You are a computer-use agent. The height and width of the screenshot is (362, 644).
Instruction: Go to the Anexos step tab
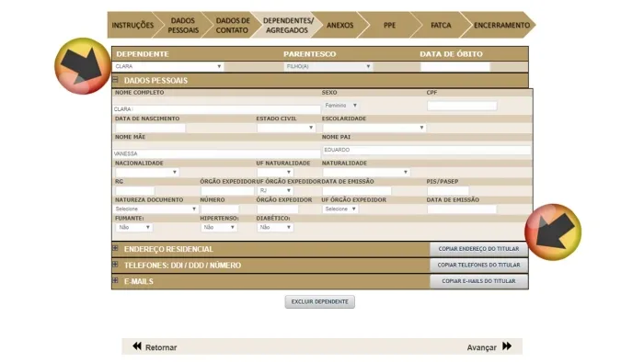coord(340,25)
